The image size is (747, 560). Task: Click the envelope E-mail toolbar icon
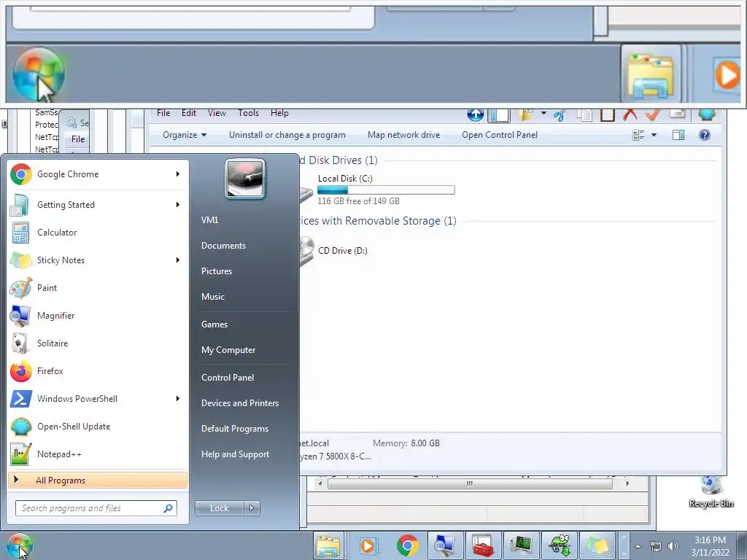coord(677,113)
